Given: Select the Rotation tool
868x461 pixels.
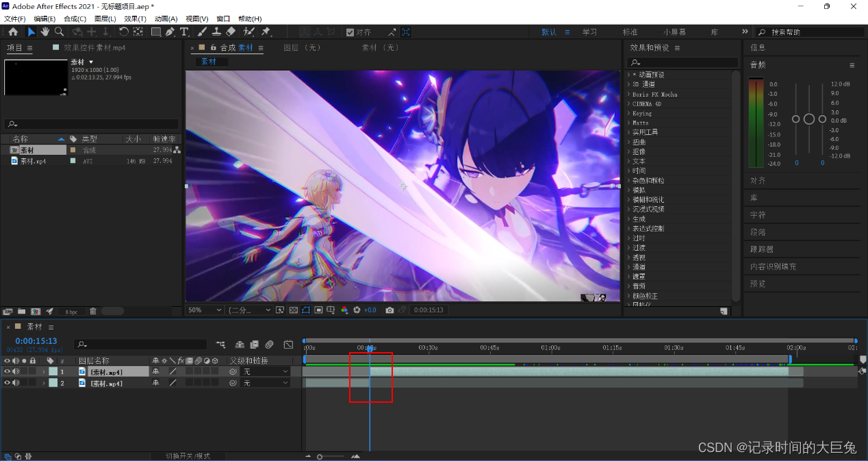Looking at the screenshot, I should (x=124, y=32).
